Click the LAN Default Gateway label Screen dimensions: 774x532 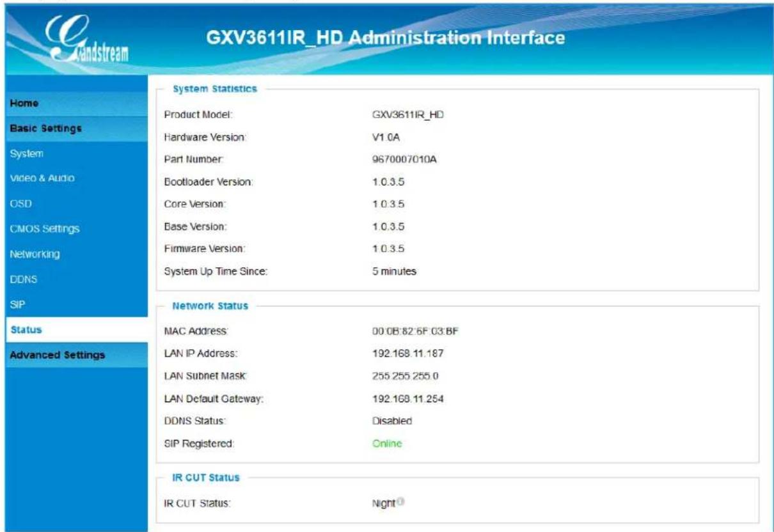[215, 399]
